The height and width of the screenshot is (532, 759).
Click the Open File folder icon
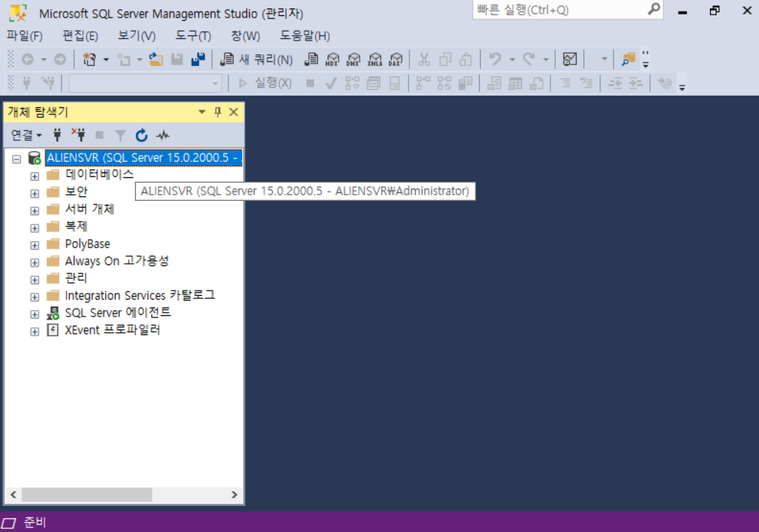[x=156, y=59]
